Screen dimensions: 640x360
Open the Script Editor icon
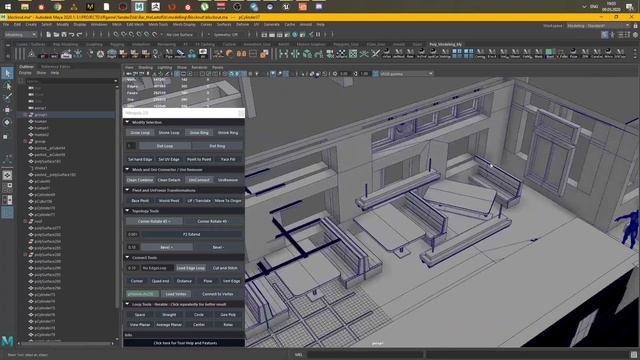[634, 355]
